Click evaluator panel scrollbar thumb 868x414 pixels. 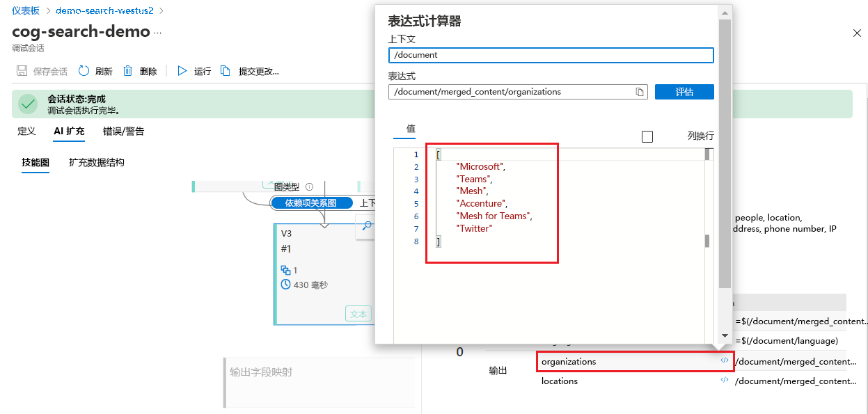[725, 153]
